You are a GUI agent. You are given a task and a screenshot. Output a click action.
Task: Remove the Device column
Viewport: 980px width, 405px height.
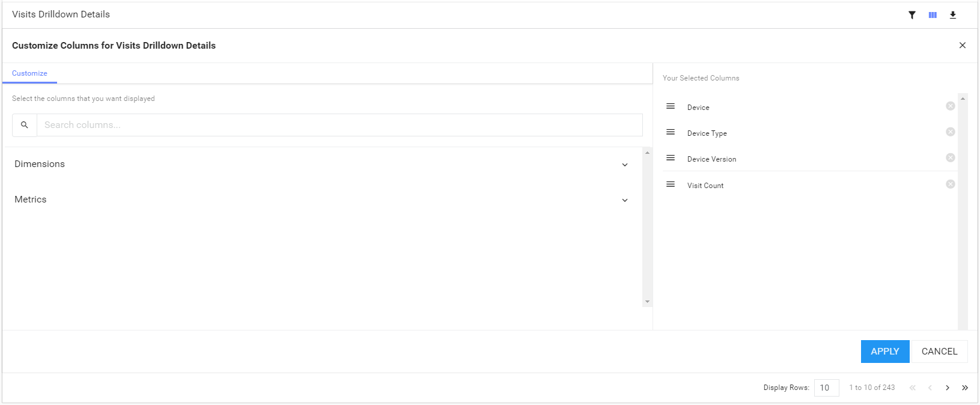pyautogui.click(x=951, y=106)
